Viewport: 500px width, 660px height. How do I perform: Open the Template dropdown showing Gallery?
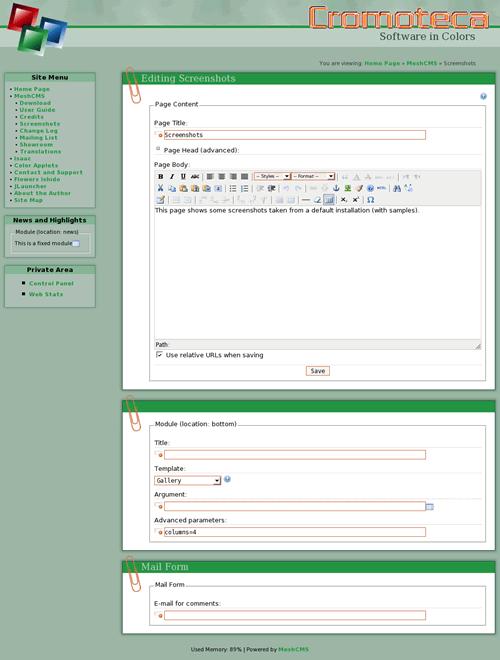coord(187,480)
